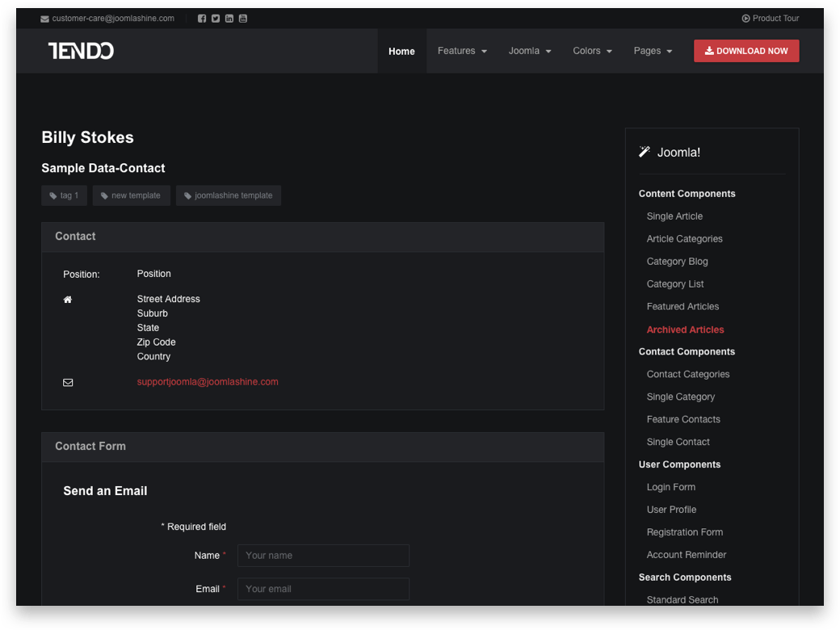Screen dimensions: 840x630
Task: Open Account Reminder sidebar link
Action: click(687, 554)
